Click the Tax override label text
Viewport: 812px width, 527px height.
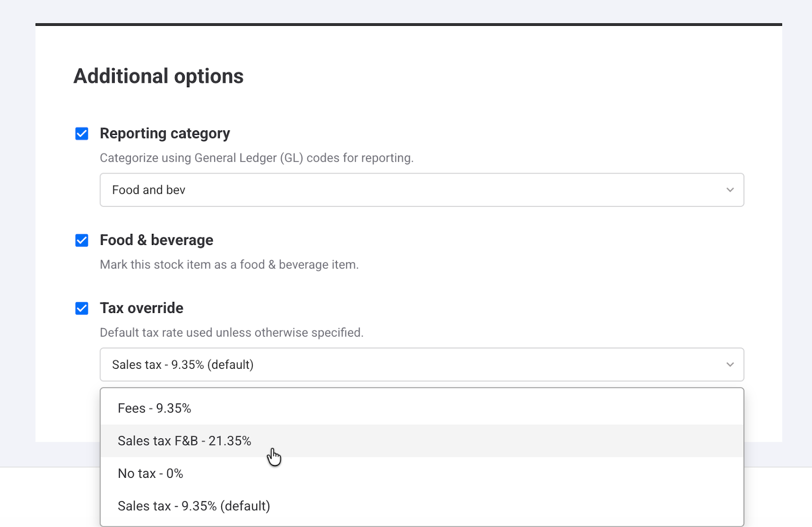141,308
